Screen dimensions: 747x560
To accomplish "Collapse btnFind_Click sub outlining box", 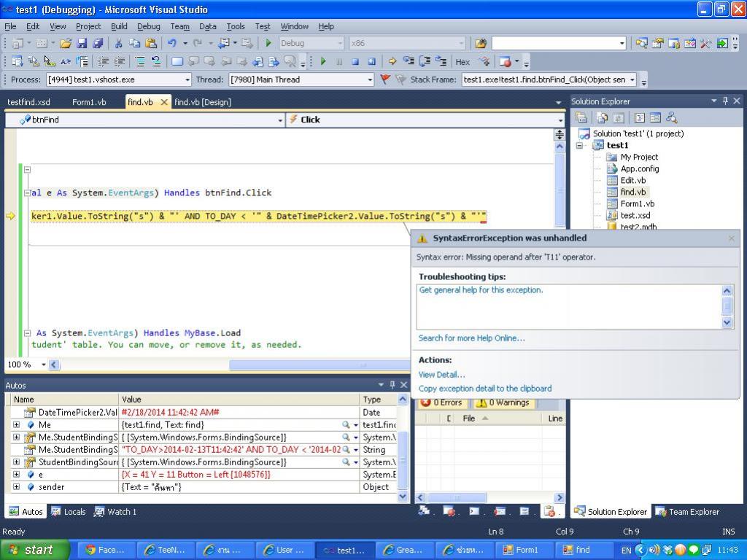I will click(x=27, y=192).
